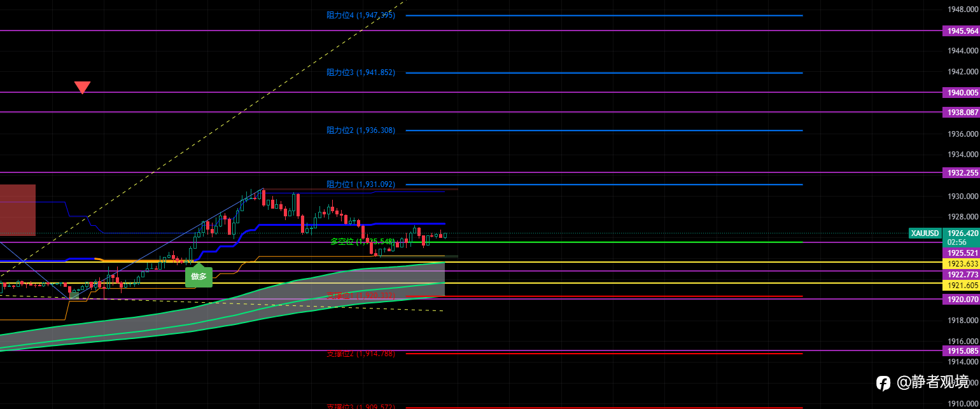Click the purple 1925.521 price tag

pos(961,253)
